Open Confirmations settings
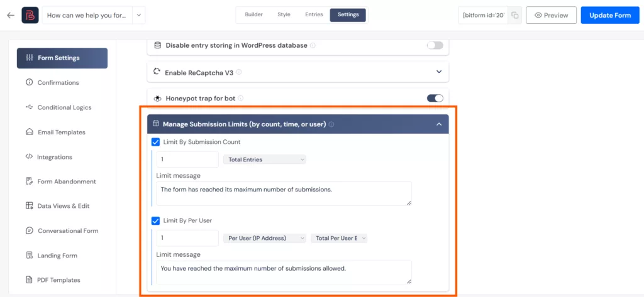The image size is (644, 297). [58, 82]
